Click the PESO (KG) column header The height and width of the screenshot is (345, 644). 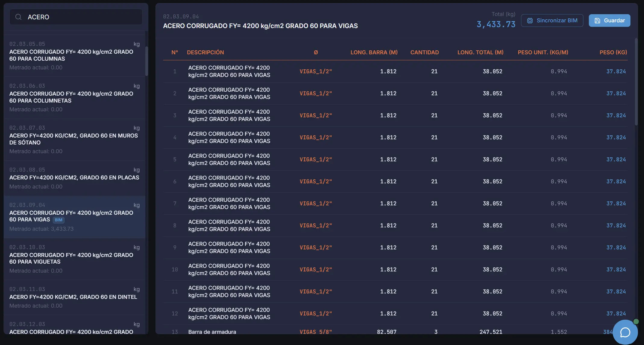(613, 52)
